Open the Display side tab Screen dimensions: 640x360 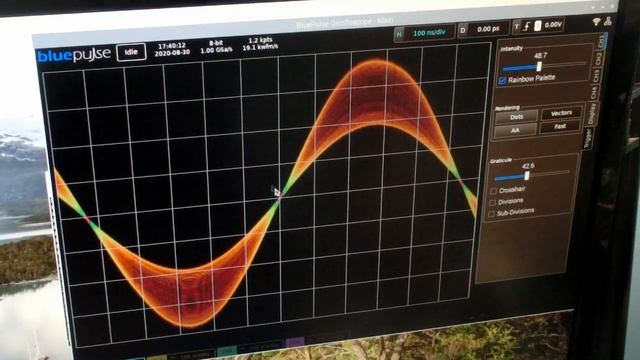pos(591,113)
